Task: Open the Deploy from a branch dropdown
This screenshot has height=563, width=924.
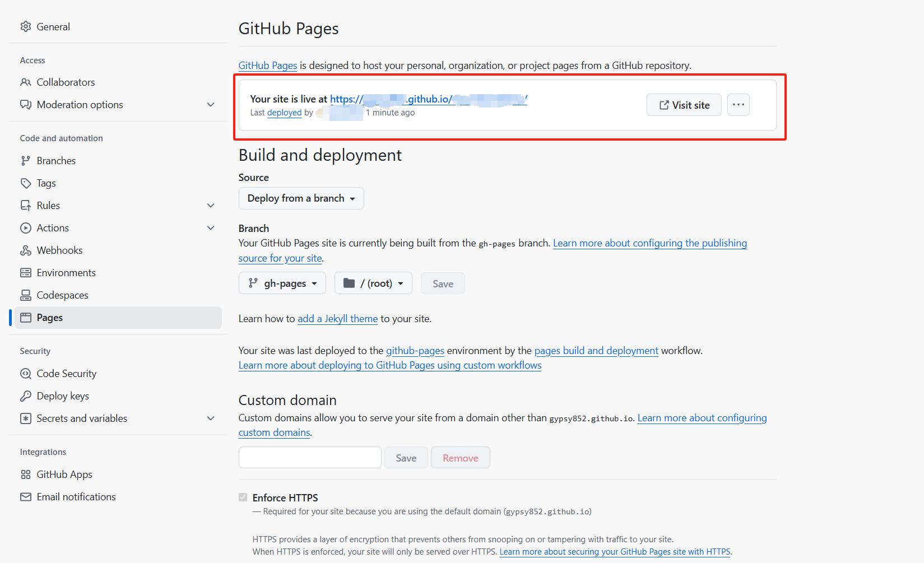Action: [301, 198]
